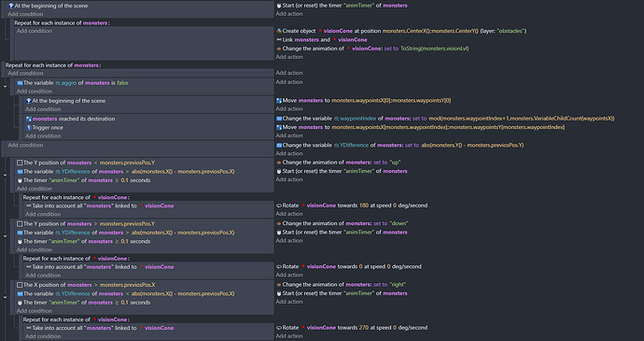
Task: Click Add action under visionCone animation change
Action: point(289,57)
